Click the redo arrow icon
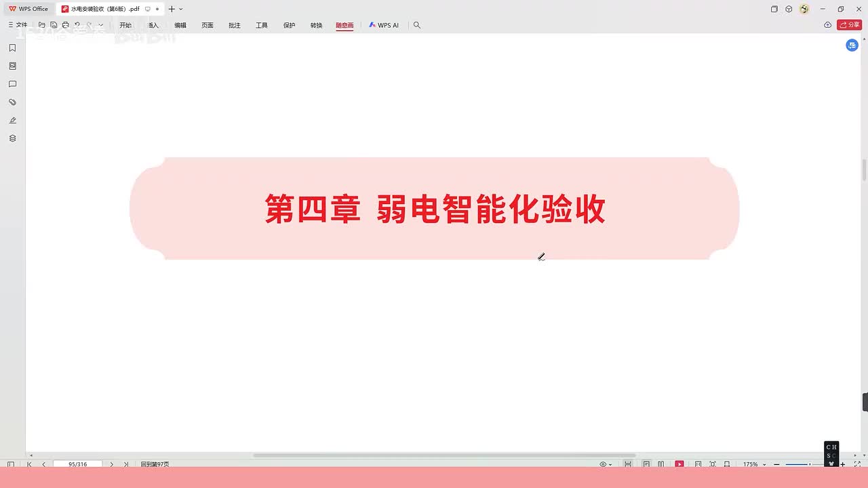Viewport: 868px width, 488px height. [x=89, y=25]
